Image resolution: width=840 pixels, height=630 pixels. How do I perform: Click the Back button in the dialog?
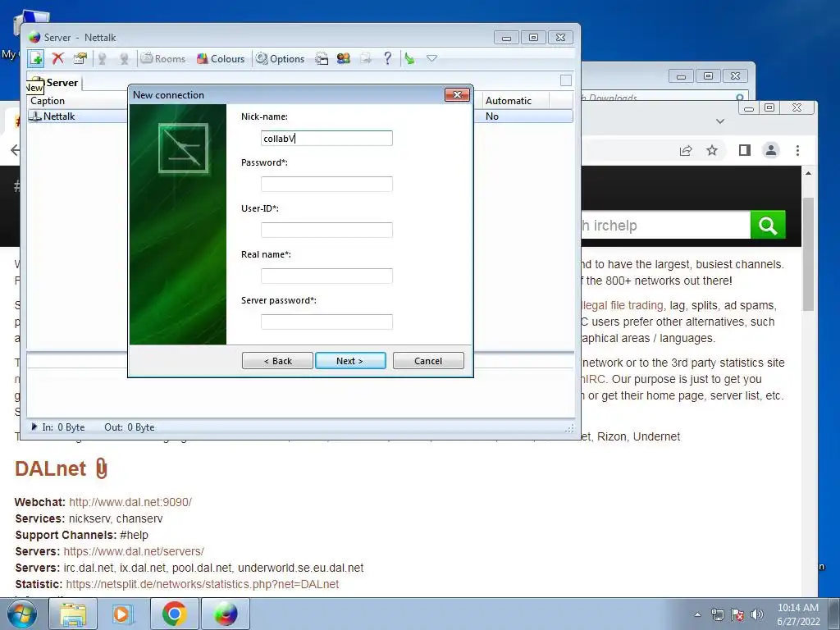(277, 361)
